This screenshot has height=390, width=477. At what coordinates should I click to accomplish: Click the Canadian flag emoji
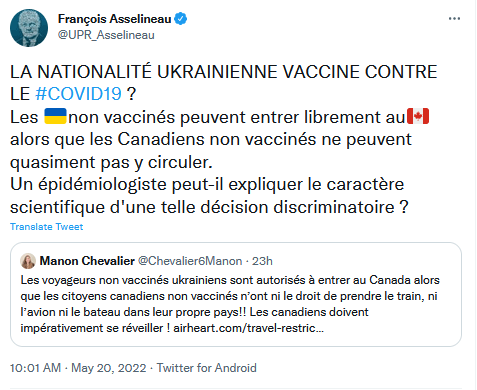(x=418, y=116)
